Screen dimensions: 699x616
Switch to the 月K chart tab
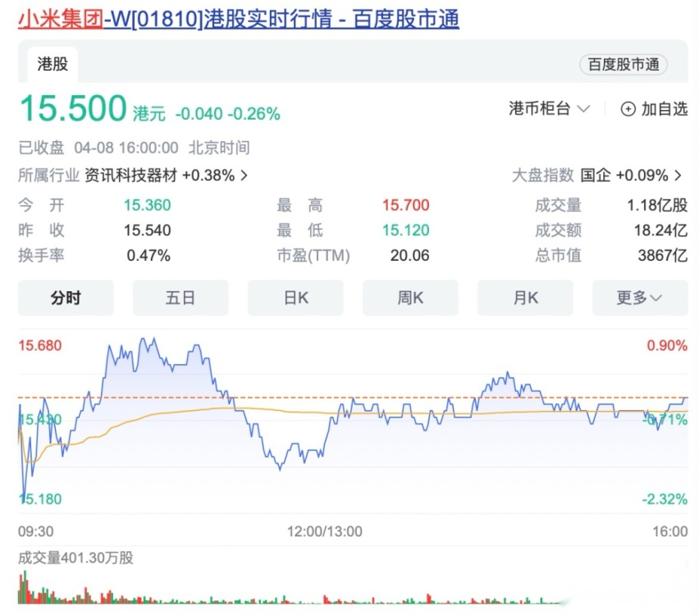(525, 297)
